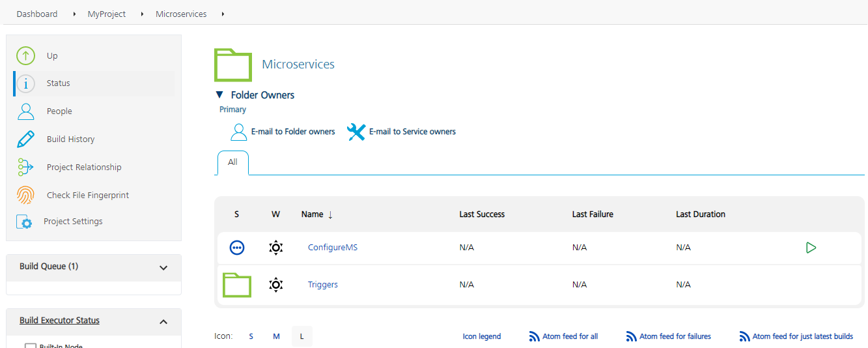Open the Project Settings gear icon

tap(24, 222)
